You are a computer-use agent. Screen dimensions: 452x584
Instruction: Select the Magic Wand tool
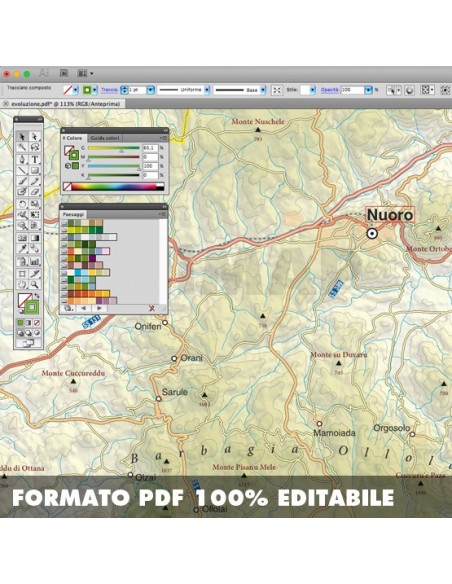coord(22,147)
